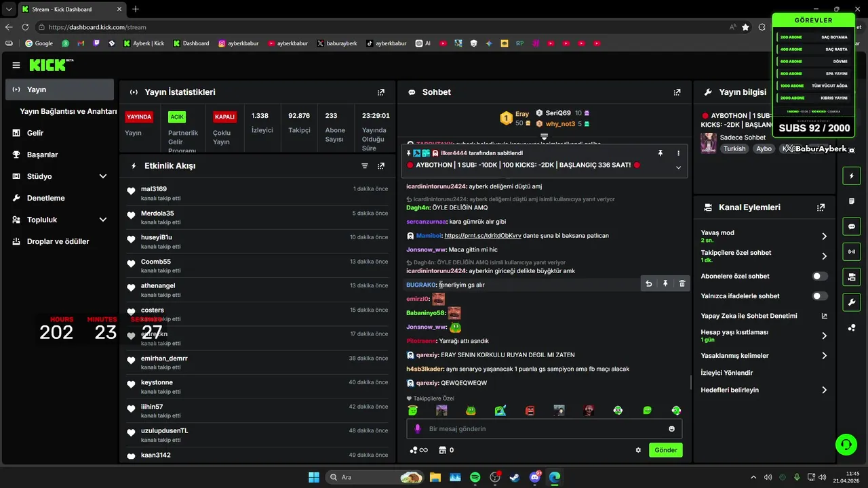Toggle Abonelere özel sohbet switch
Viewport: 868px width, 488px height.
821,277
